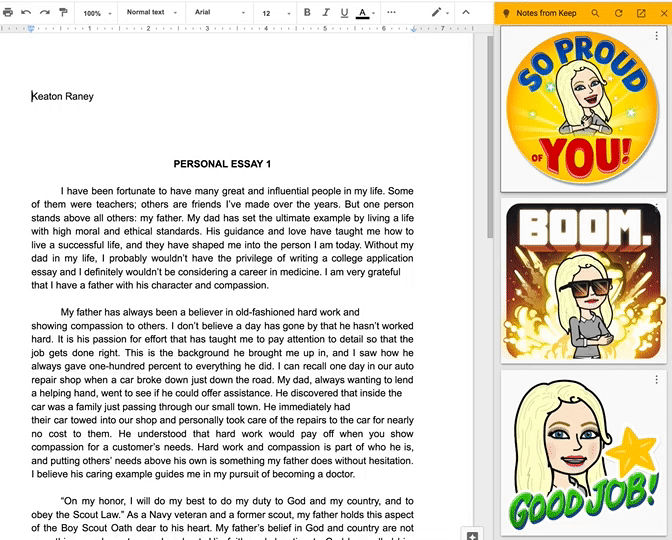The height and width of the screenshot is (540, 672).
Task: Click the PERSONAL ESSAY 1 heading
Action: click(222, 164)
